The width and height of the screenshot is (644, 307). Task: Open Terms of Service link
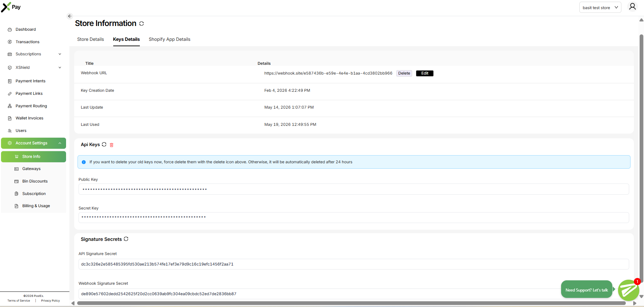[x=19, y=301]
